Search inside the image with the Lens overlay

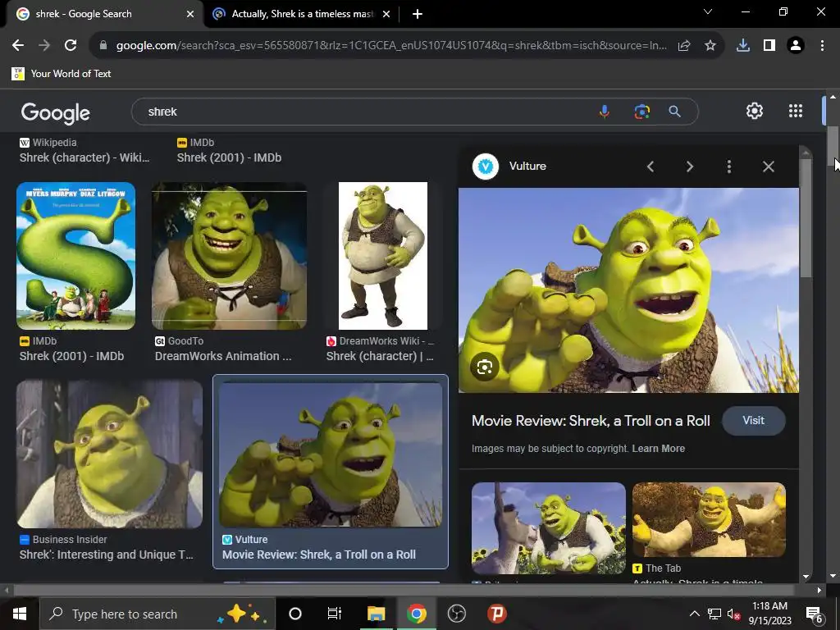[484, 367]
